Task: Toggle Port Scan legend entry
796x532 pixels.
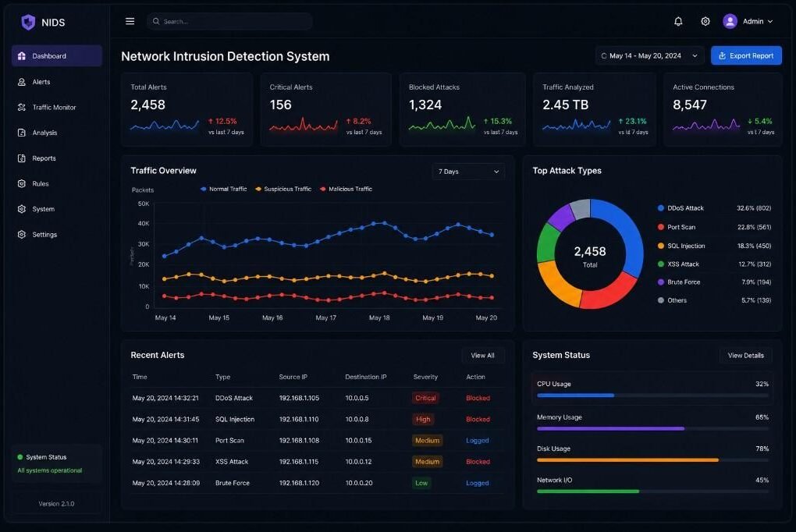Action: click(677, 227)
